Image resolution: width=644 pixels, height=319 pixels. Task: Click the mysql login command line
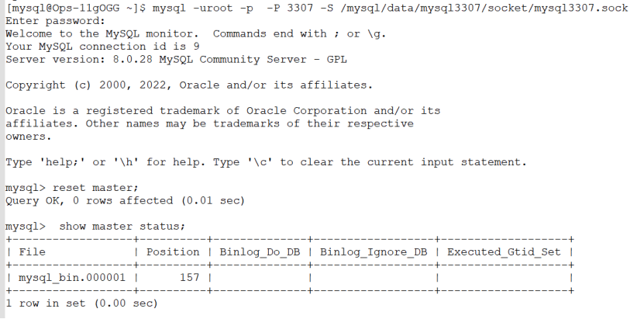click(317, 8)
